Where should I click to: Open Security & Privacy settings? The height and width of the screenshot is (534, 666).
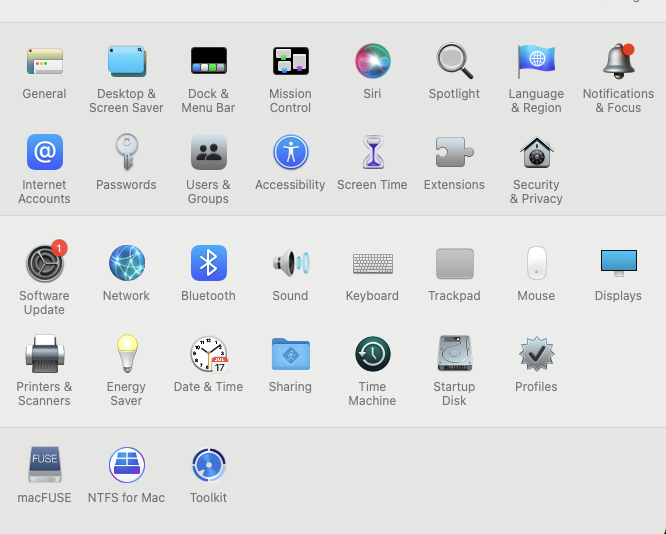[536, 152]
